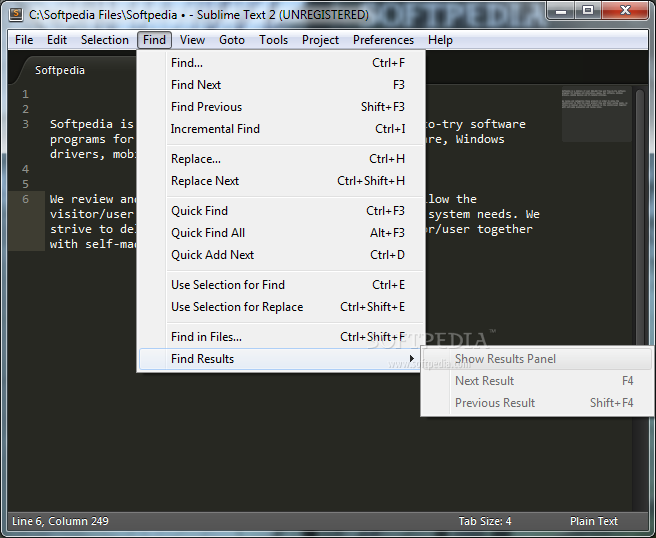Choose Use Selection for Find
Viewport: 656px width, 538px height.
click(x=281, y=285)
